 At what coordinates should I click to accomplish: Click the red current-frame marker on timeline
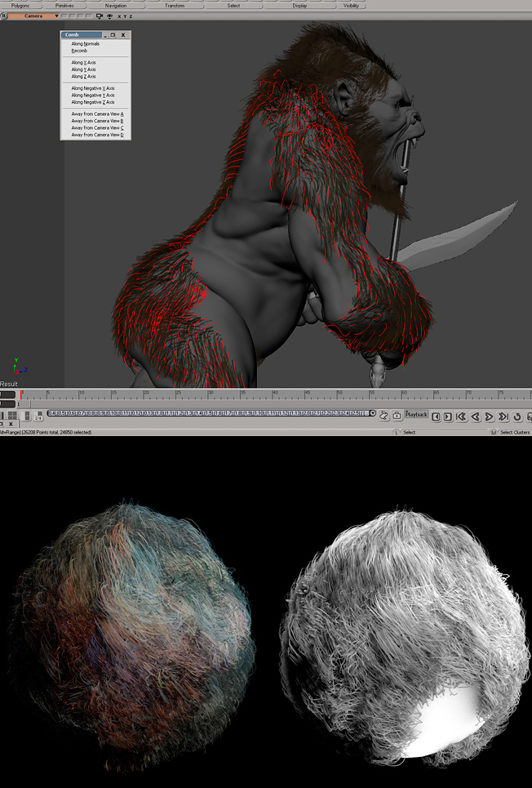point(21,394)
